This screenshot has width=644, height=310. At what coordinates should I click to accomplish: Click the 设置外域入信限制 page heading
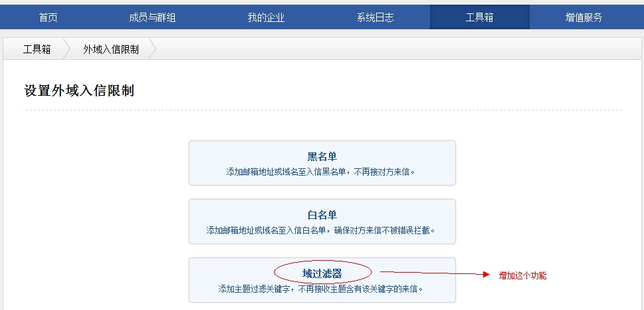click(79, 90)
